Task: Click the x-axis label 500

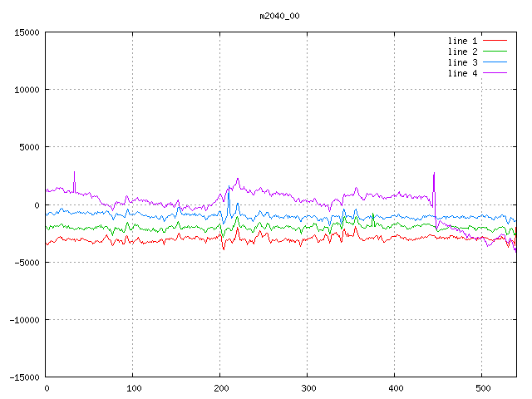Action: pos(483,388)
